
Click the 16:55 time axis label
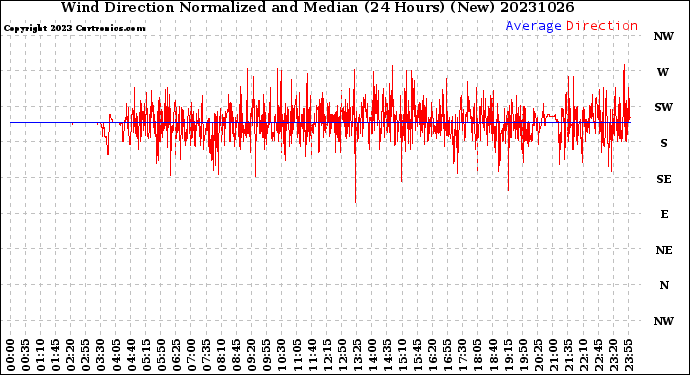click(448, 355)
